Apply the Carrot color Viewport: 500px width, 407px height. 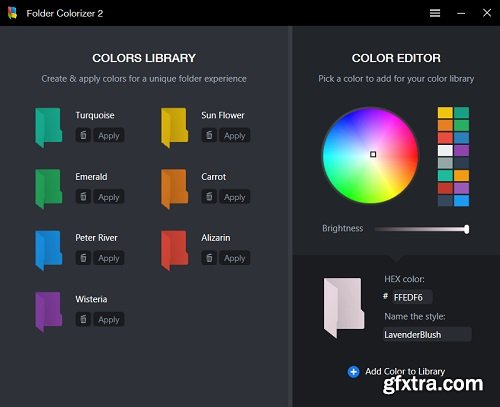[235, 197]
